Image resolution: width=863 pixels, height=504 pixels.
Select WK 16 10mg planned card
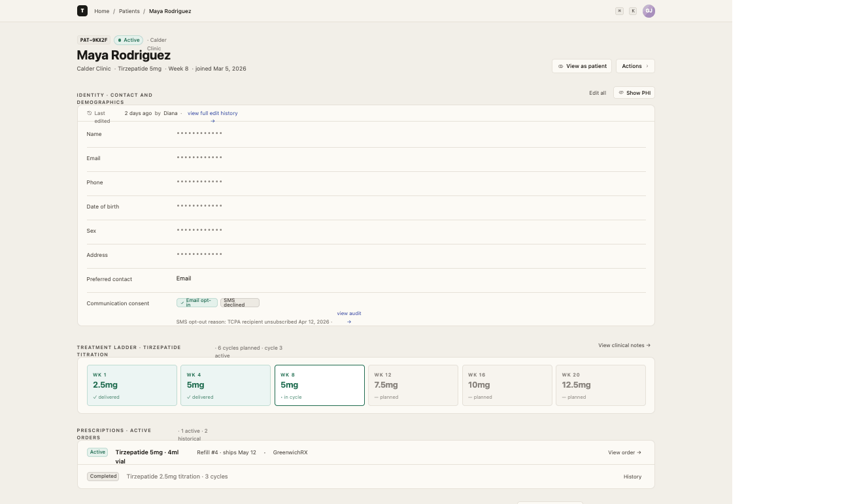507,386
